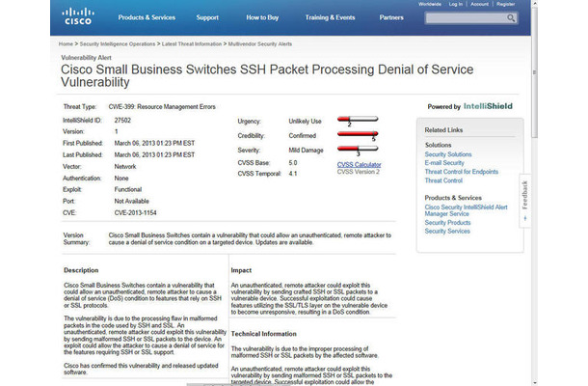Open the Feedback side tab
The height and width of the screenshot is (386, 588).
pyautogui.click(x=525, y=201)
